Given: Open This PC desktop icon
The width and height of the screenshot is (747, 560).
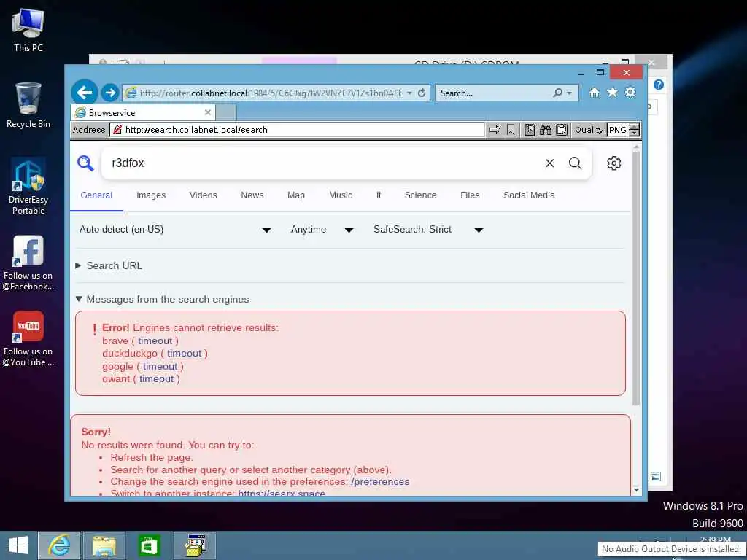Looking at the screenshot, I should coord(28,30).
